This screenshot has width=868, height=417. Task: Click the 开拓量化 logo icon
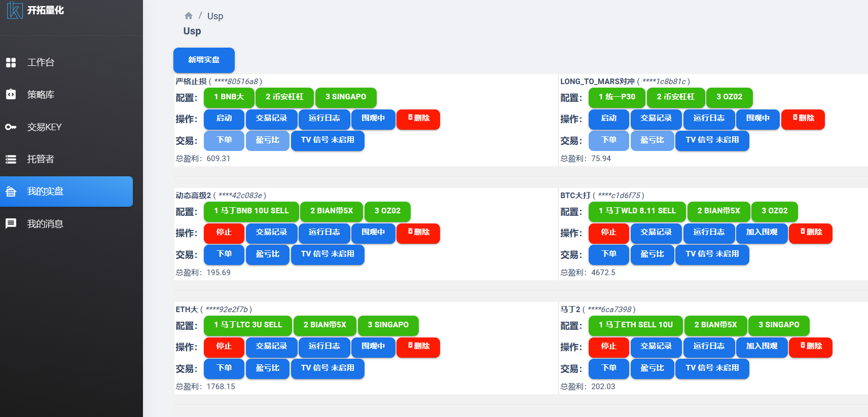coord(15,10)
